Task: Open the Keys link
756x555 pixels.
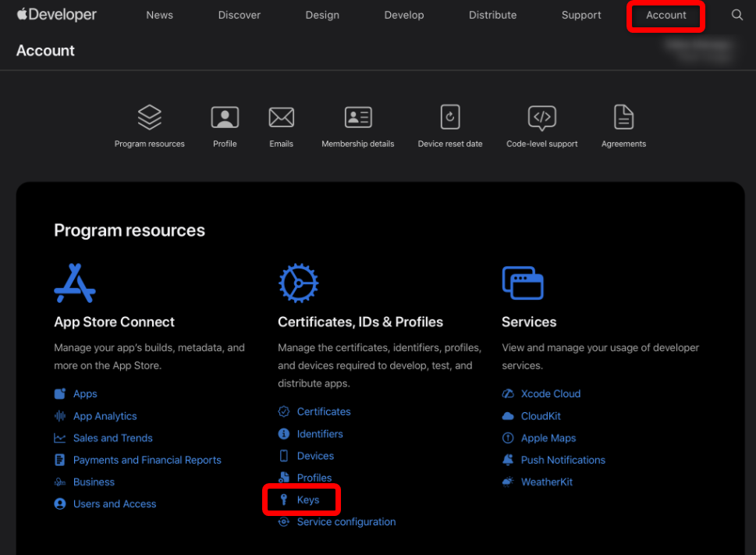Action: [308, 500]
